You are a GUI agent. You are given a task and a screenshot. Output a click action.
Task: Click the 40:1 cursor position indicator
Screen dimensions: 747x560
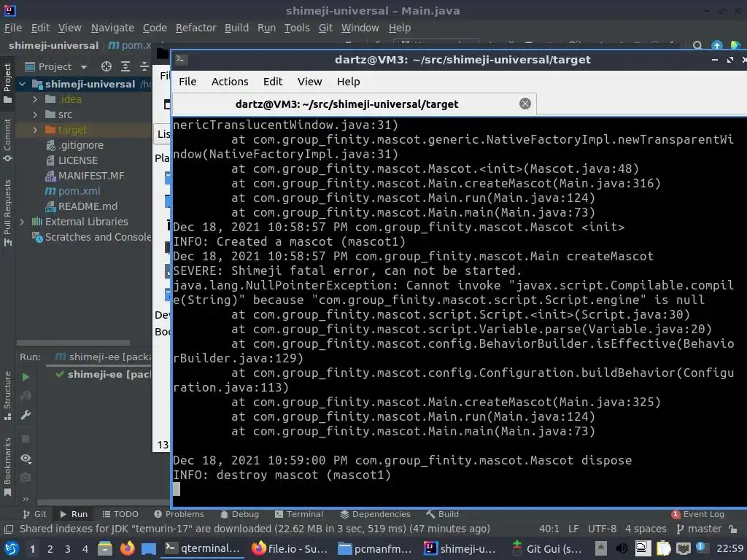tap(549, 529)
